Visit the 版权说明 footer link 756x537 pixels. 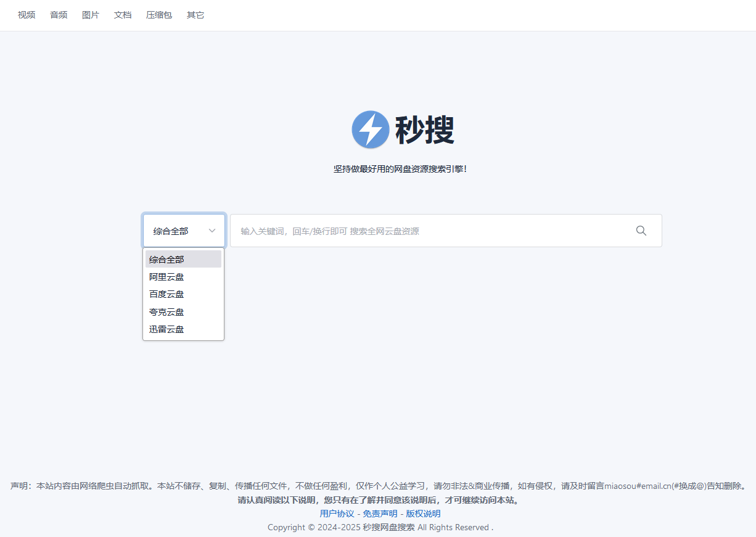423,514
